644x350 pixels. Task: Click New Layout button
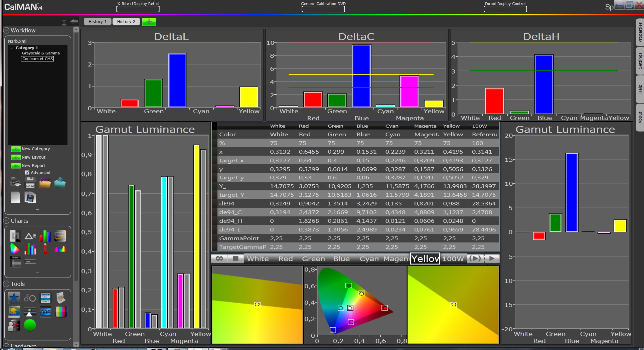click(x=28, y=157)
